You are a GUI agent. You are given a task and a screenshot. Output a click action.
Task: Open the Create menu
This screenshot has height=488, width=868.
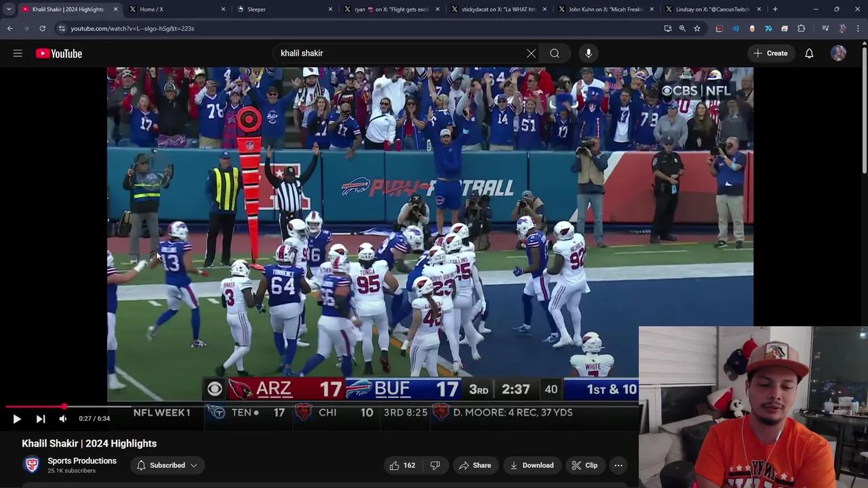[770, 53]
